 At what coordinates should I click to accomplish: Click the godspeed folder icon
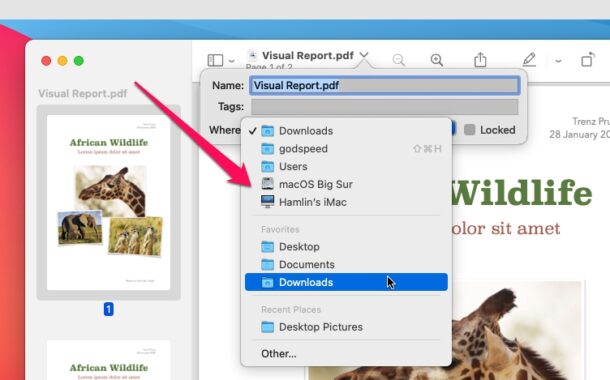pos(267,149)
